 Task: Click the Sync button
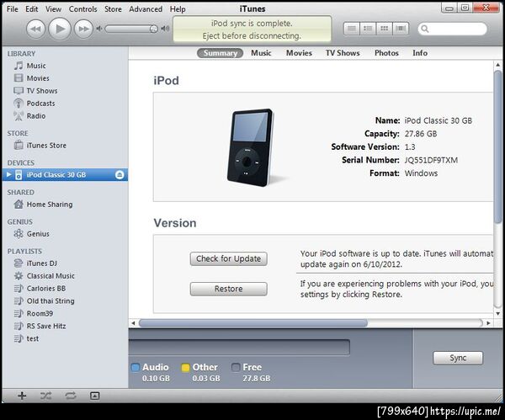(458, 358)
